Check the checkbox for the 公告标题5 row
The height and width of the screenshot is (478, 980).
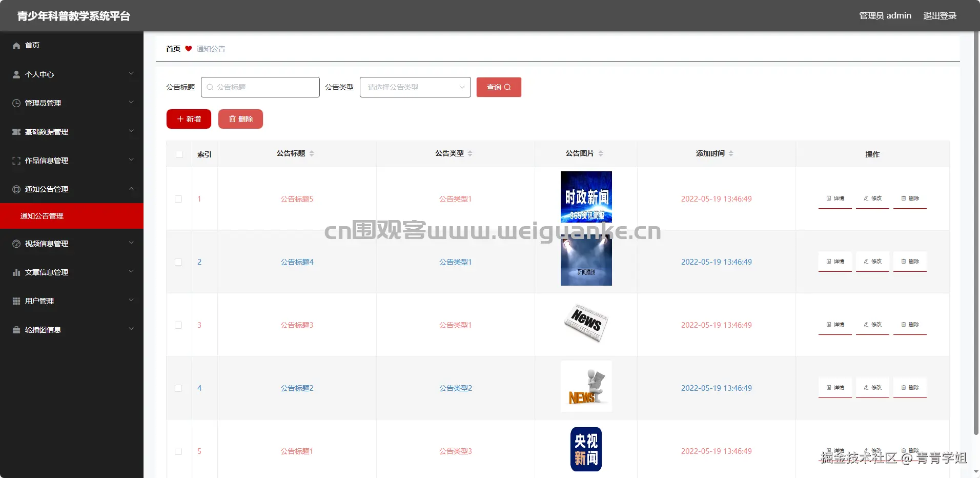(x=178, y=199)
